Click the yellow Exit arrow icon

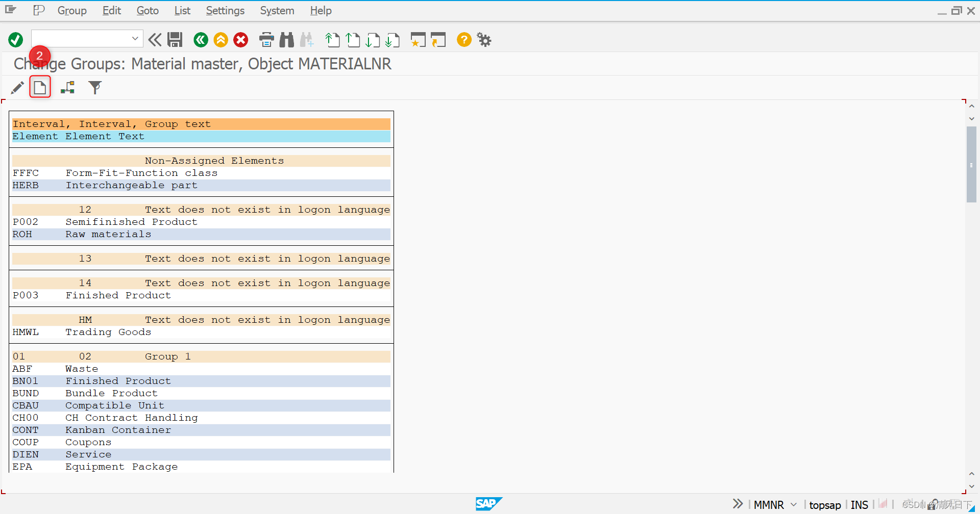[x=221, y=40]
